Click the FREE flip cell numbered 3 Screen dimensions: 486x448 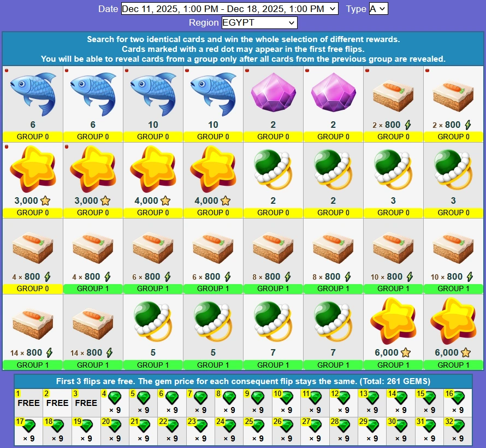[x=86, y=403]
